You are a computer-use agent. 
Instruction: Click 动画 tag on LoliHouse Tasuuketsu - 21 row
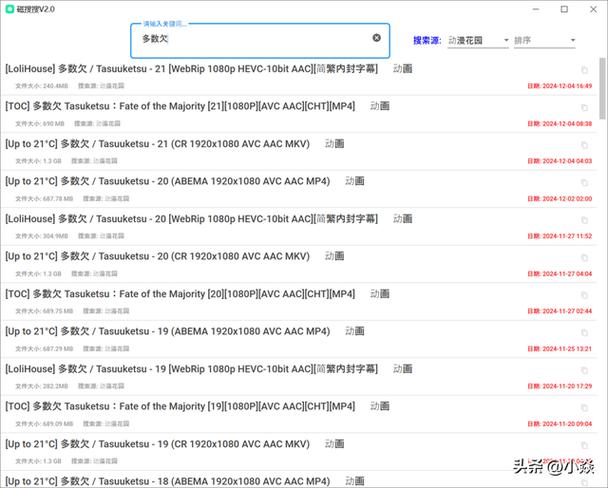point(402,69)
